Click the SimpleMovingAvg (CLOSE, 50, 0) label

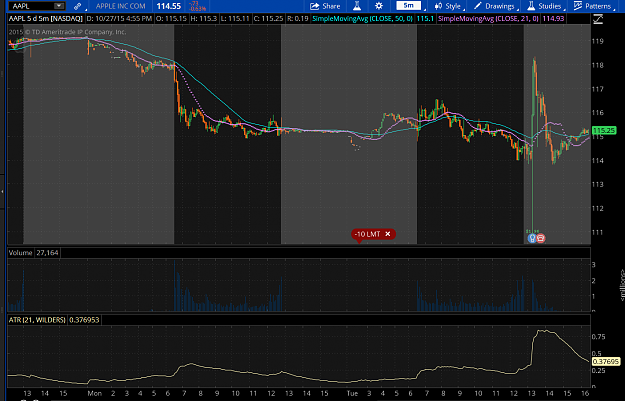coord(362,18)
